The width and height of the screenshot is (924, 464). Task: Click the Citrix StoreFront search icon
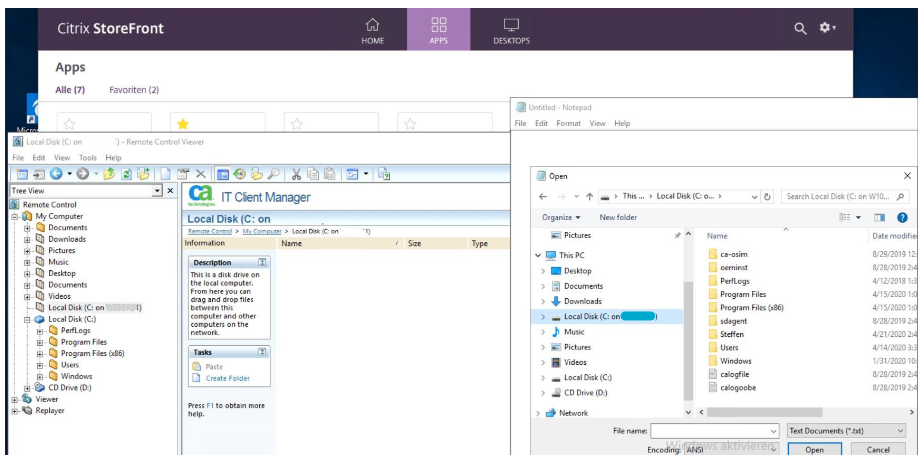800,29
